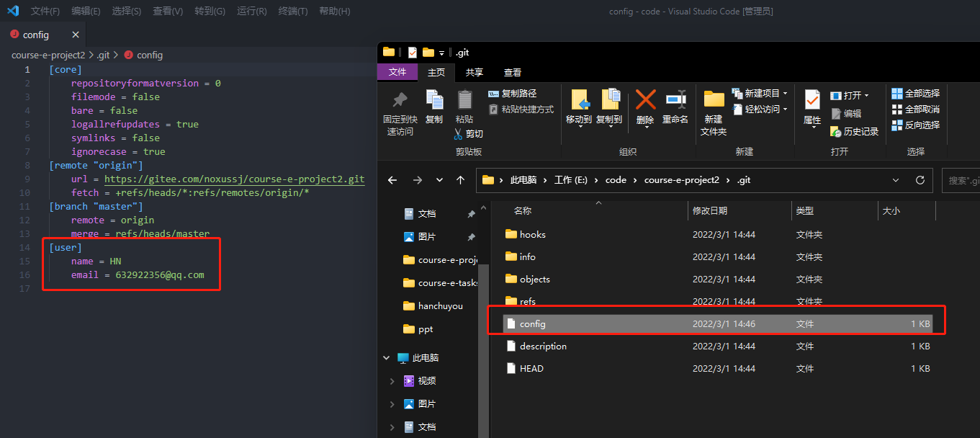The image size is (980, 438).
Task: Open 属性 (Properties) in the ribbon
Action: click(812, 107)
